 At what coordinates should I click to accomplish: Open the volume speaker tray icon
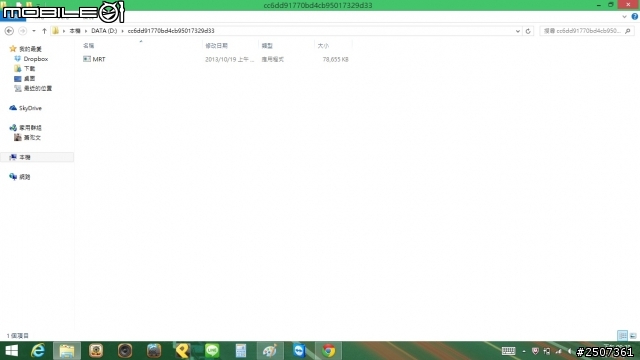569,351
